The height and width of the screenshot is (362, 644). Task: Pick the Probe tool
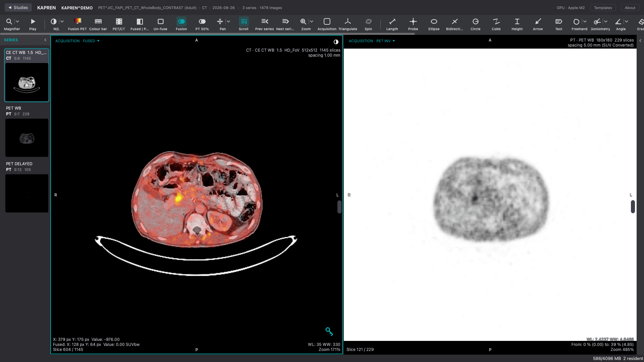413,24
